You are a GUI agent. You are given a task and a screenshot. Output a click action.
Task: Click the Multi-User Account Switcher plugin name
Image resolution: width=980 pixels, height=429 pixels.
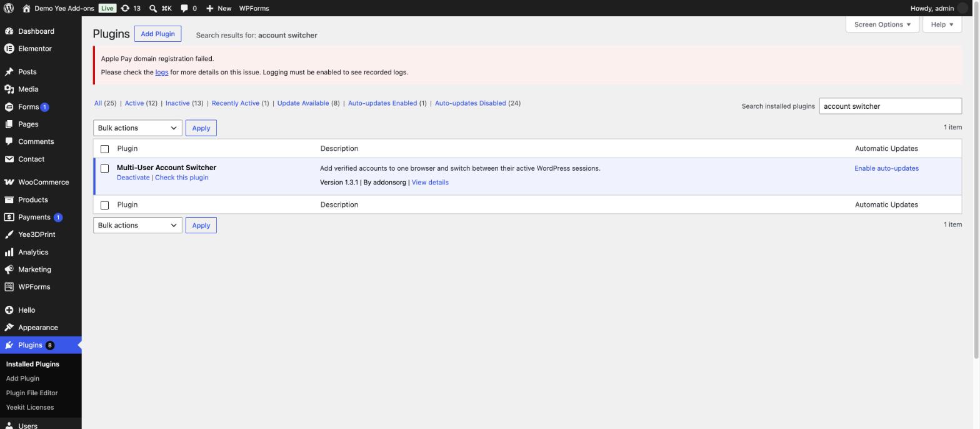[166, 168]
